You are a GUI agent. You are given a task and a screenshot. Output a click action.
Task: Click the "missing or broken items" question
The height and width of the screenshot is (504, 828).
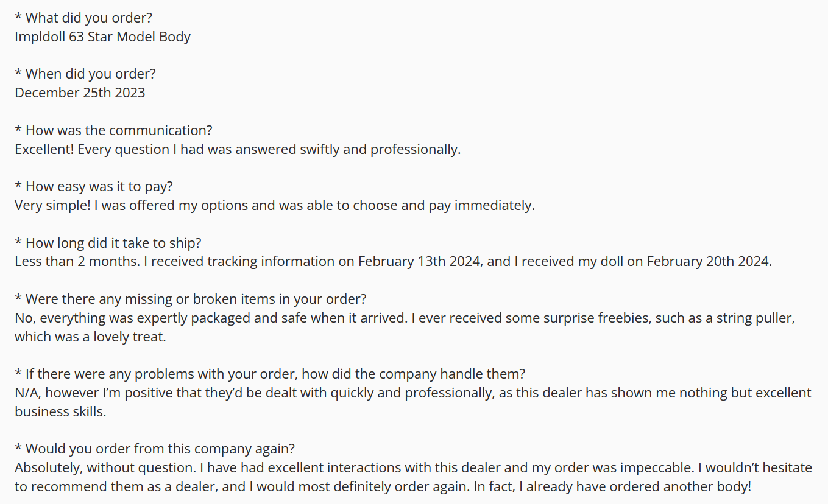click(x=191, y=299)
